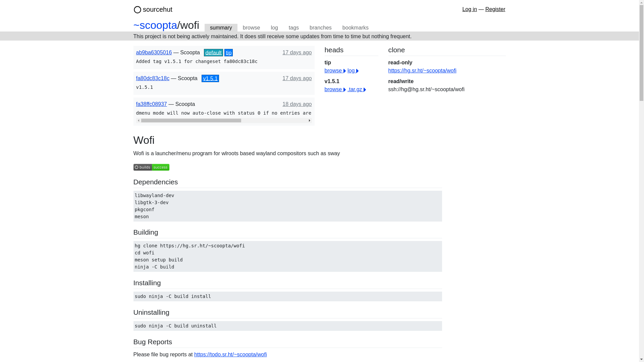This screenshot has height=362, width=644.
Task: Open the ~scoopta user profile link
Action: coord(155,25)
